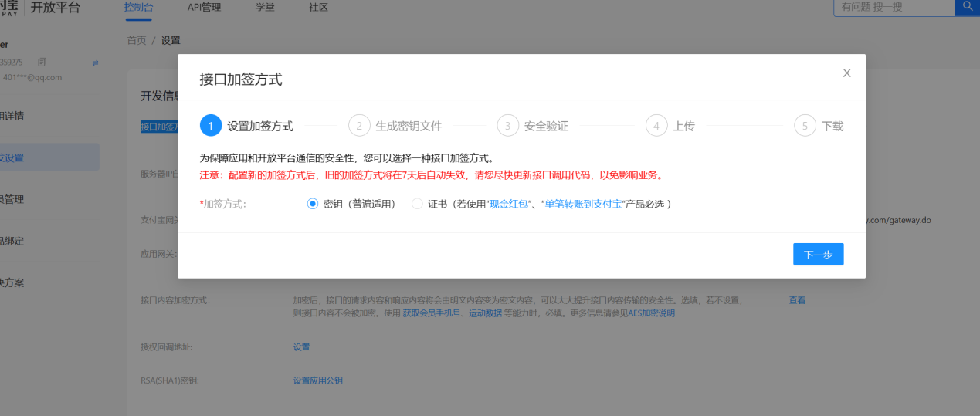This screenshot has width=980, height=416.
Task: Click the 下一步 button
Action: coord(818,254)
